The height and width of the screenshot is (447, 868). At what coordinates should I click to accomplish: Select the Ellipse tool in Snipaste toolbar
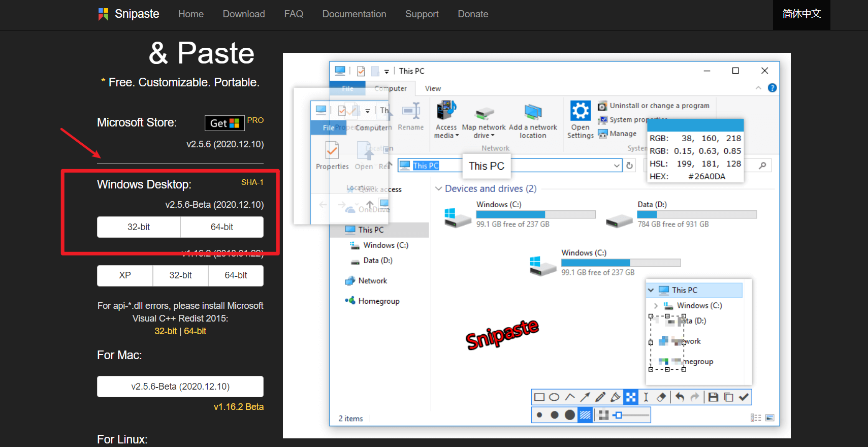[x=555, y=397]
